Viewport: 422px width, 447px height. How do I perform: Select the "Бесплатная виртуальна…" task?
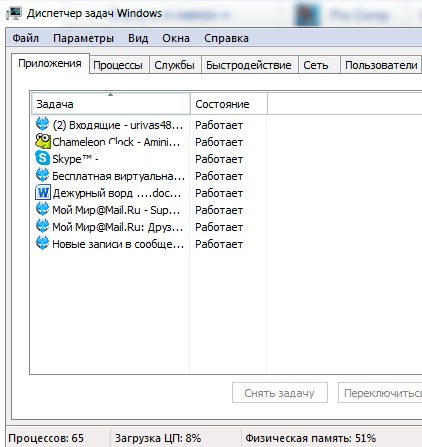point(118,176)
